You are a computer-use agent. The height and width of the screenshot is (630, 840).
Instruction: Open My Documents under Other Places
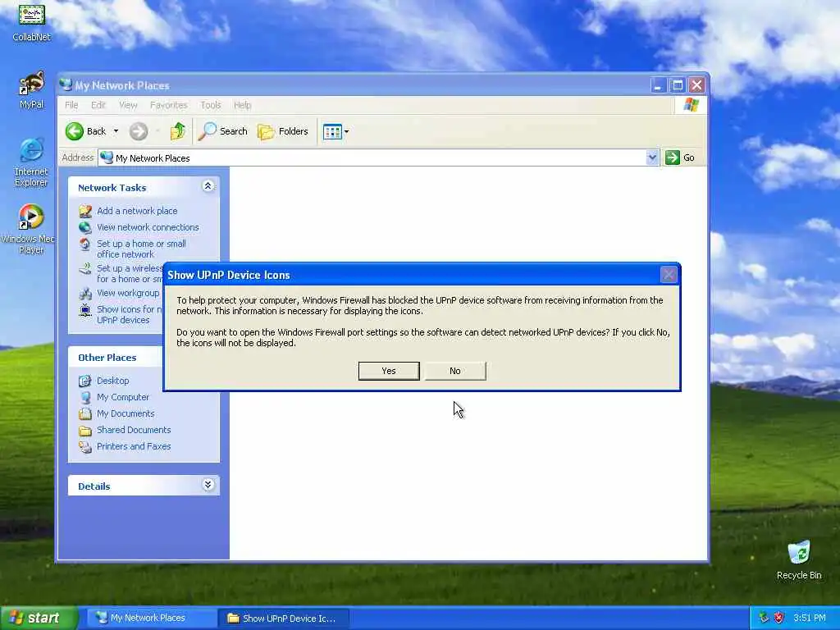pyautogui.click(x=126, y=413)
